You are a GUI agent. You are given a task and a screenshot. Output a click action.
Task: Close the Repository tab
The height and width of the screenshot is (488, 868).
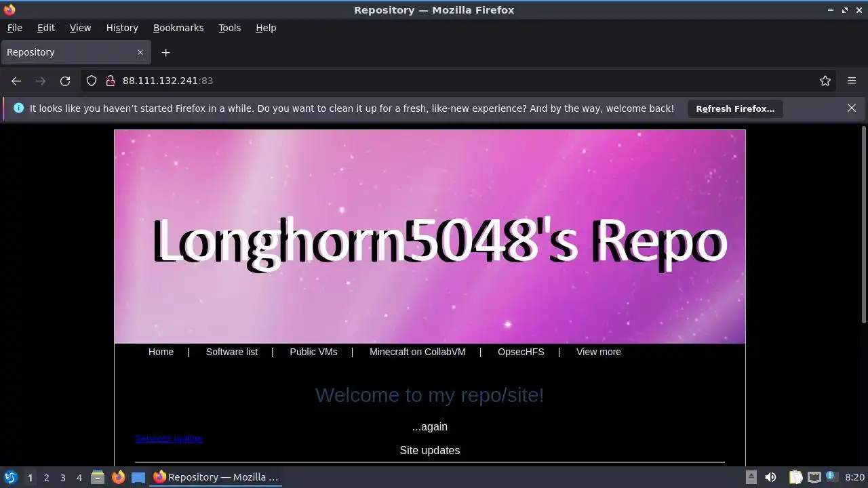tap(140, 52)
